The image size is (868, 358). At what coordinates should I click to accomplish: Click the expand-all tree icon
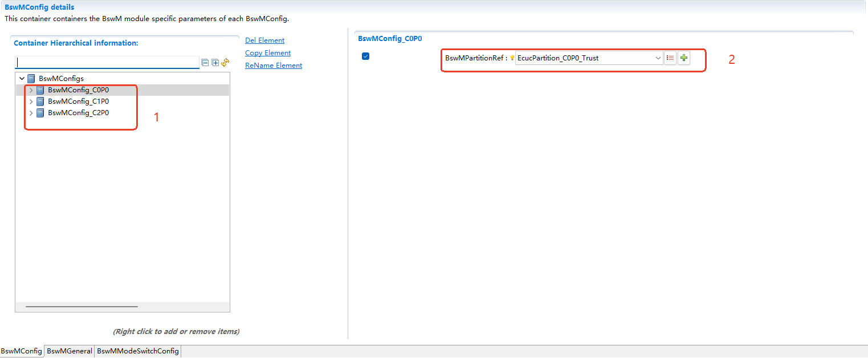215,63
